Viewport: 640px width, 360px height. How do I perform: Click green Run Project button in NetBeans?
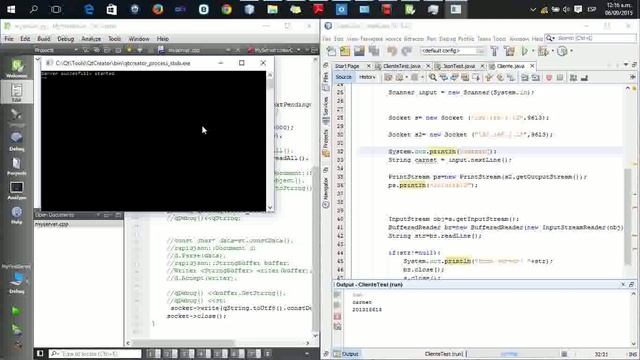(x=524, y=51)
